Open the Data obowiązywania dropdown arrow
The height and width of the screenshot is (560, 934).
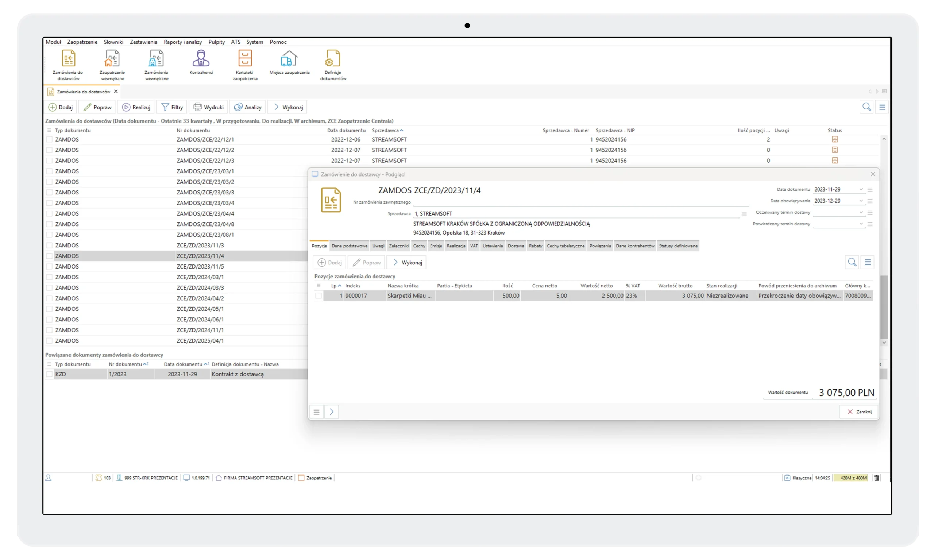[861, 201]
